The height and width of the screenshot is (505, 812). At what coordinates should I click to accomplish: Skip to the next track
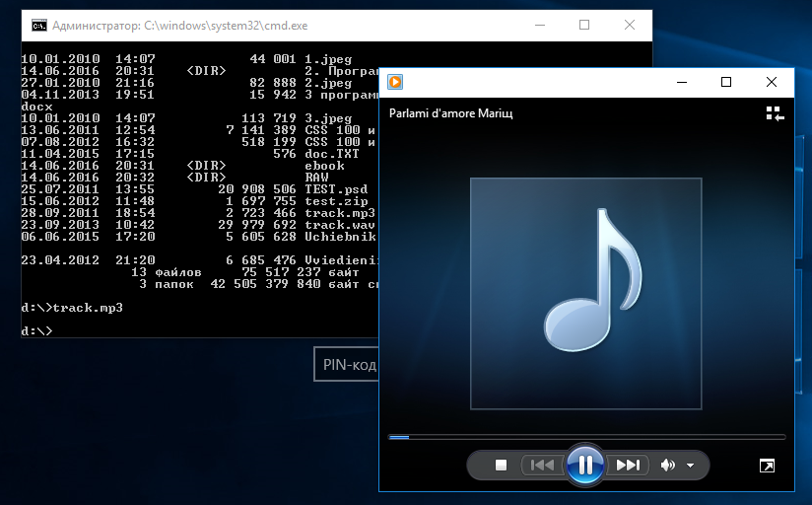pyautogui.click(x=628, y=466)
